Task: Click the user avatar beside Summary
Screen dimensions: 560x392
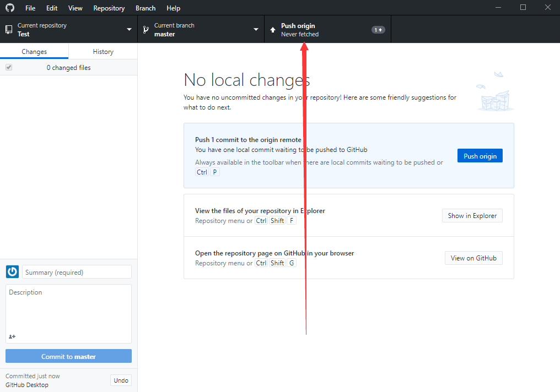Action: click(12, 272)
